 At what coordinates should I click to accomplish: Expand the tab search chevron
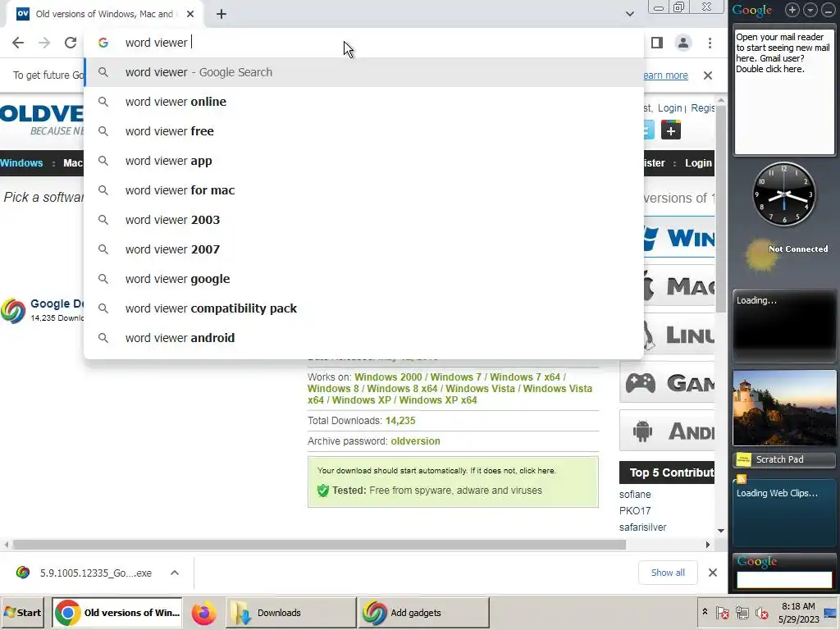click(630, 14)
